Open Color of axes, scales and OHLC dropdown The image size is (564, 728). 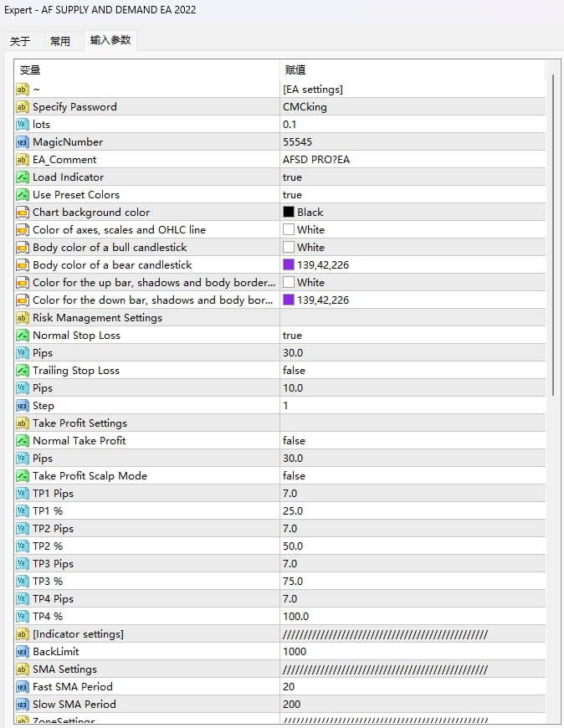310,230
